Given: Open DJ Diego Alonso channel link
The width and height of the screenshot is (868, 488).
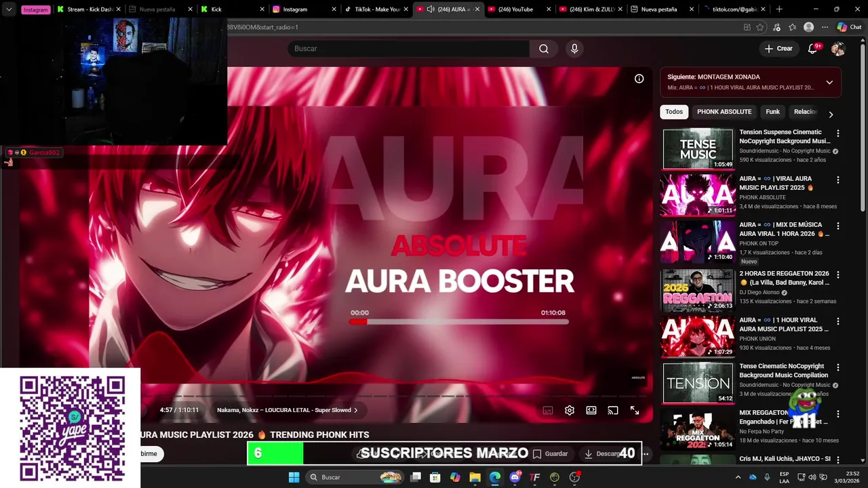Looking at the screenshot, I should (x=760, y=293).
